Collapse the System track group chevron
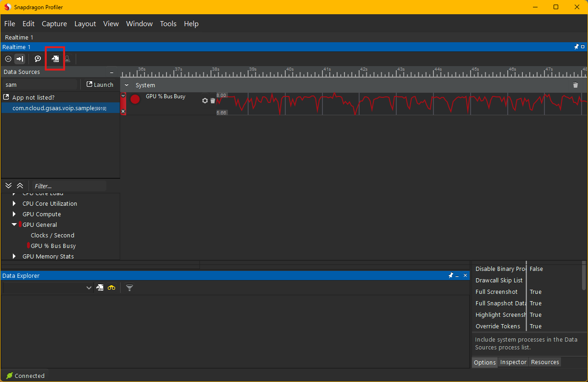Image resolution: width=588 pixels, height=382 pixels. click(127, 85)
